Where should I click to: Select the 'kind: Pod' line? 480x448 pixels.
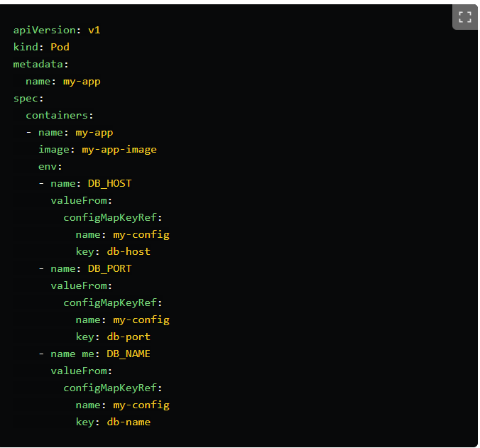coord(41,47)
